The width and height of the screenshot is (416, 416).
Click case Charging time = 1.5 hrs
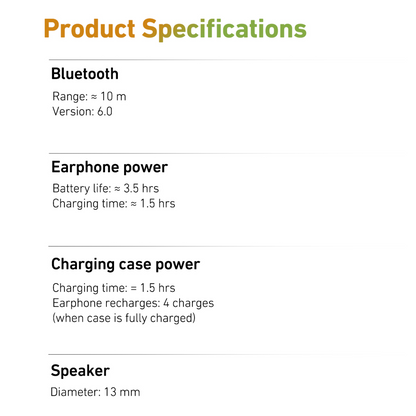click(114, 288)
